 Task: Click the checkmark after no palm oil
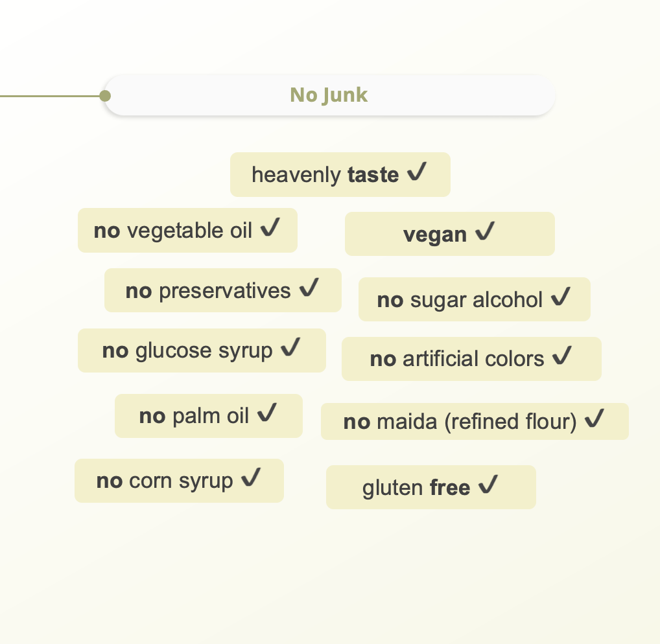267,413
